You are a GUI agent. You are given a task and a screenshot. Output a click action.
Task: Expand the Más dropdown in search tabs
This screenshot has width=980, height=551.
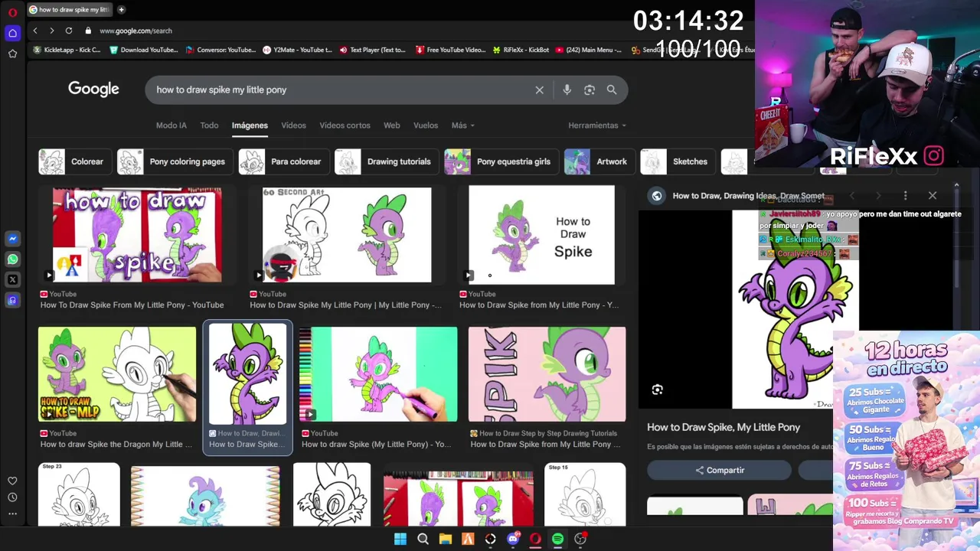point(462,126)
